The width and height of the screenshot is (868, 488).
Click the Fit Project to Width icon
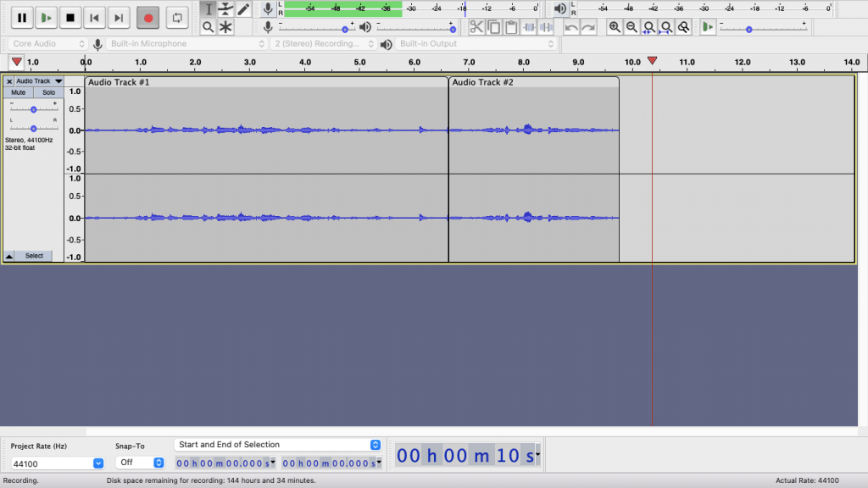point(666,26)
